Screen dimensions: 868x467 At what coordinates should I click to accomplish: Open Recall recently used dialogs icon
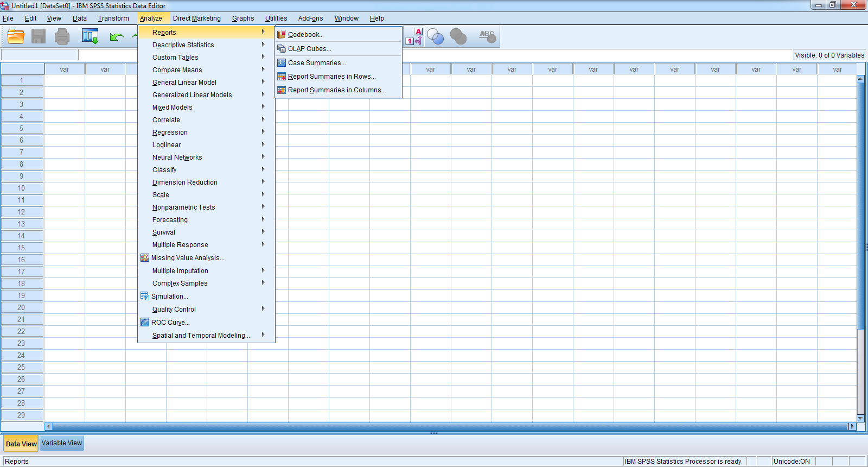pyautogui.click(x=90, y=36)
